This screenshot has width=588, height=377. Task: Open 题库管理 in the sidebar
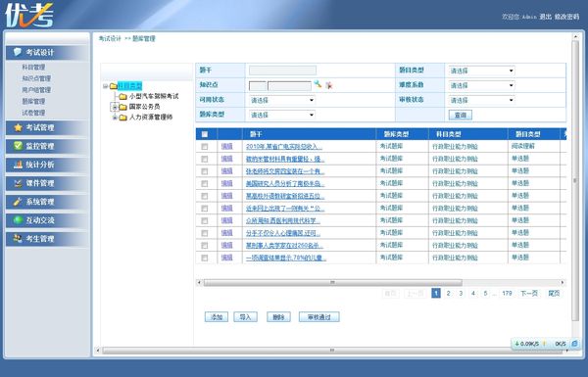click(x=33, y=101)
